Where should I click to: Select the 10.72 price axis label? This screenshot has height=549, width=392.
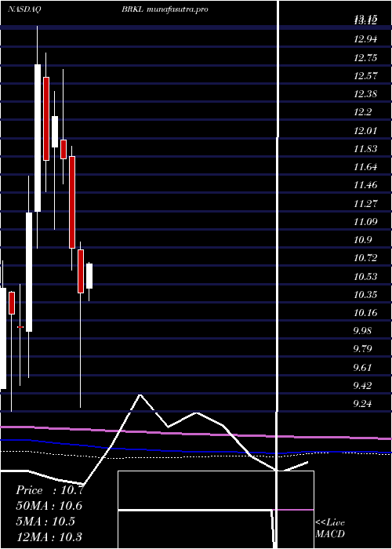[365, 258]
